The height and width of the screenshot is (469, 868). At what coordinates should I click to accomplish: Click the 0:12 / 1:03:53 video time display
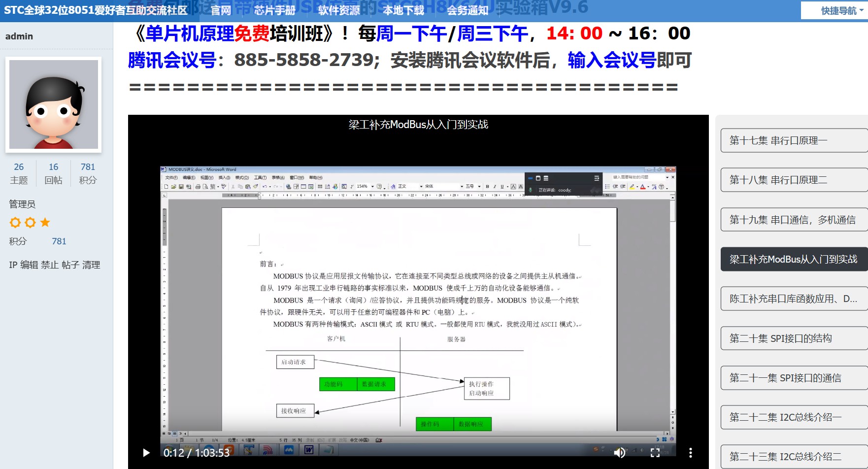pos(197,453)
